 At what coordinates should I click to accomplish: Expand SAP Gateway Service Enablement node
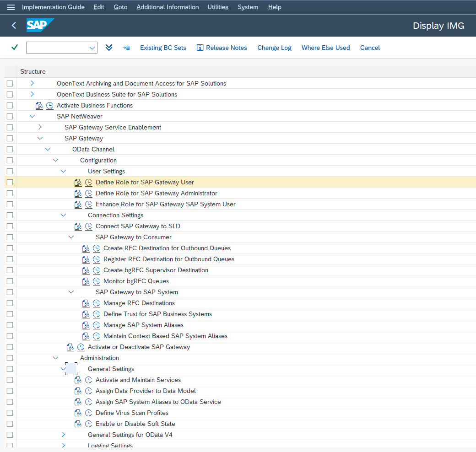(x=40, y=127)
